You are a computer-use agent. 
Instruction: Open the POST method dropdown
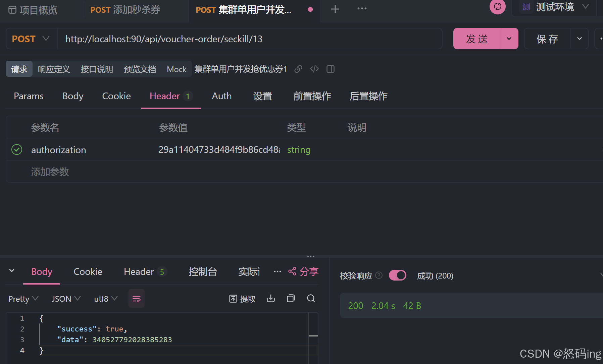[31, 39]
